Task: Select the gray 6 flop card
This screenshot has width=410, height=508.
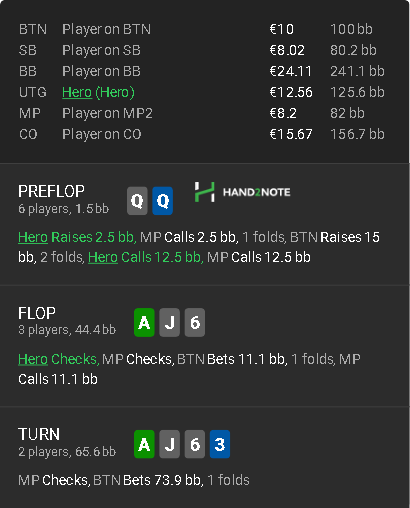Action: [195, 322]
